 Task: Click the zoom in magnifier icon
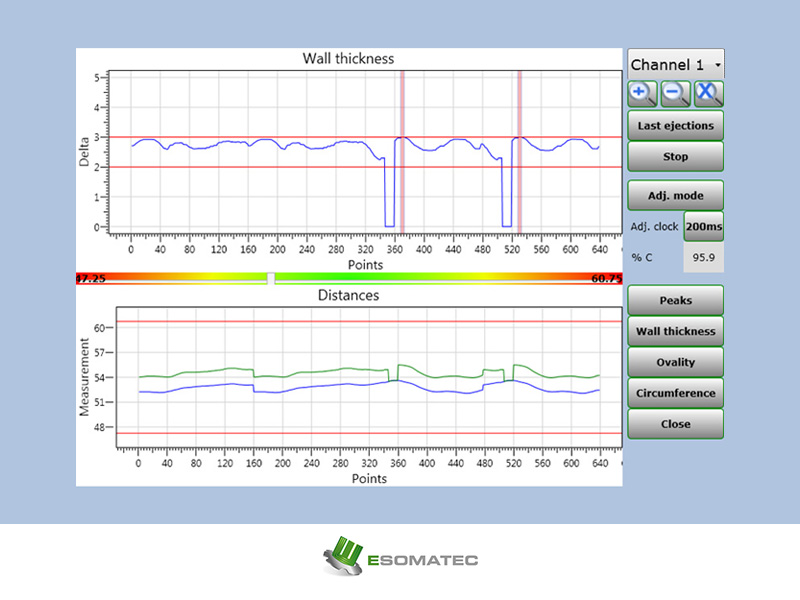click(642, 94)
